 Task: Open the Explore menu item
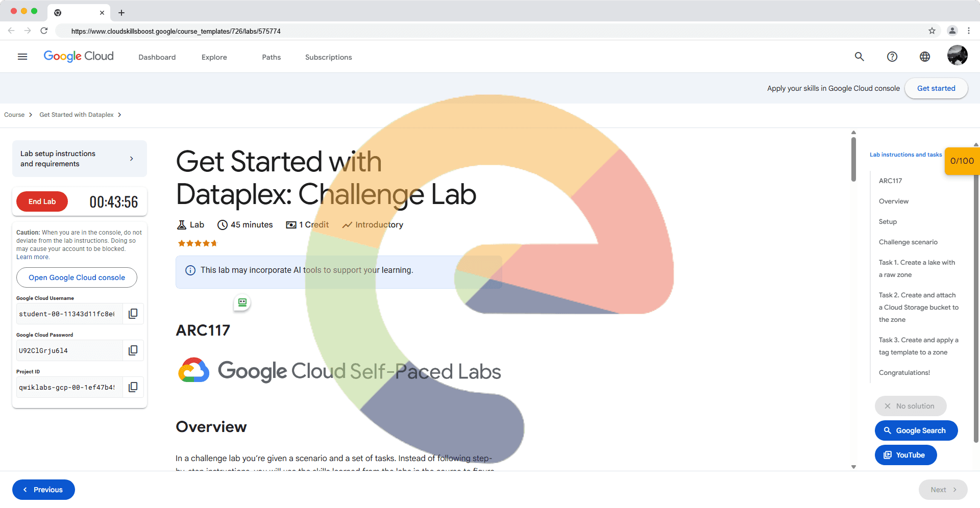214,57
